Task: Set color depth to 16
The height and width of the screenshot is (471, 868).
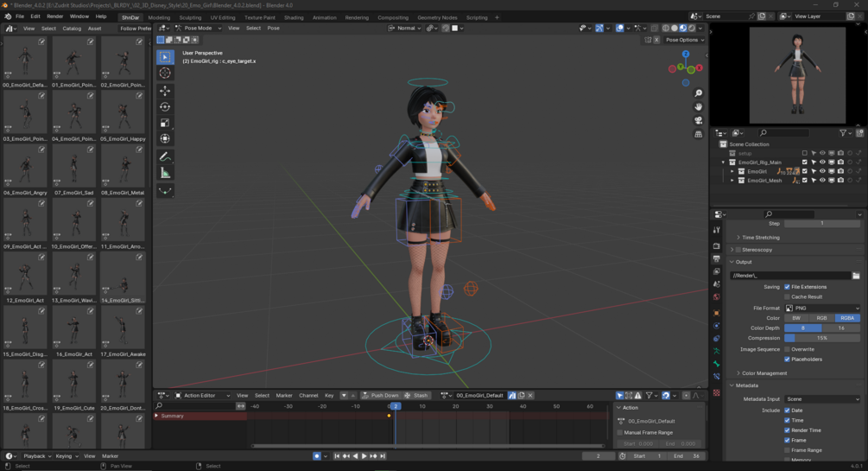Action: point(841,328)
